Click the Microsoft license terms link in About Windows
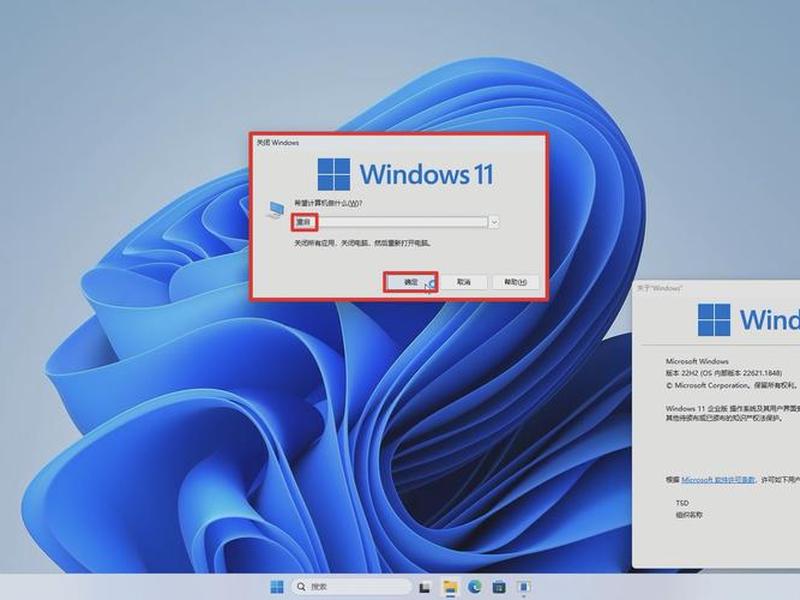The width and height of the screenshot is (800, 600). 718,480
